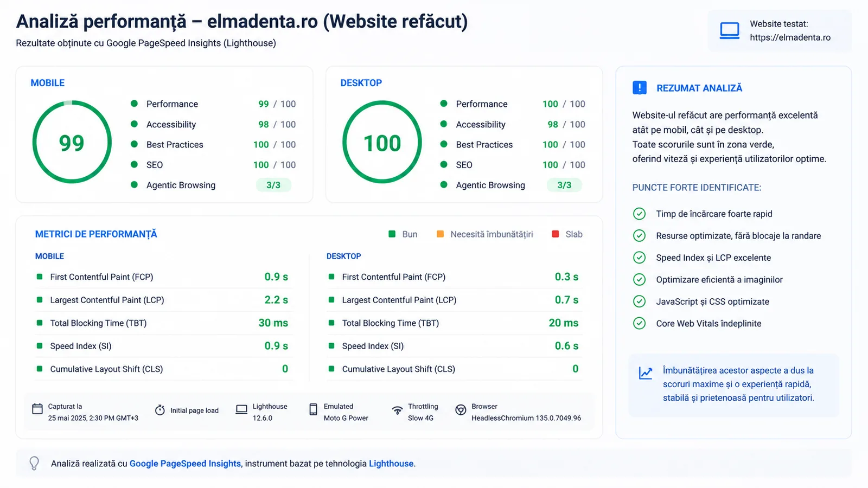
Task: Open the Lighthouse link in the footer
Action: coord(391,464)
